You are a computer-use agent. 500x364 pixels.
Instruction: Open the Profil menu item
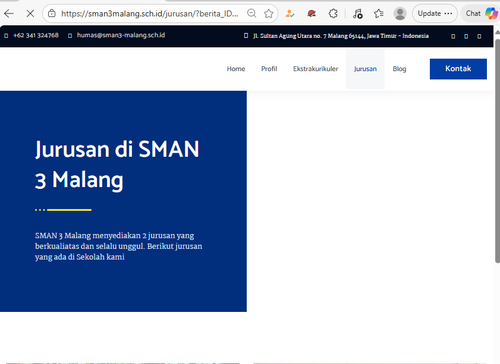click(x=269, y=69)
